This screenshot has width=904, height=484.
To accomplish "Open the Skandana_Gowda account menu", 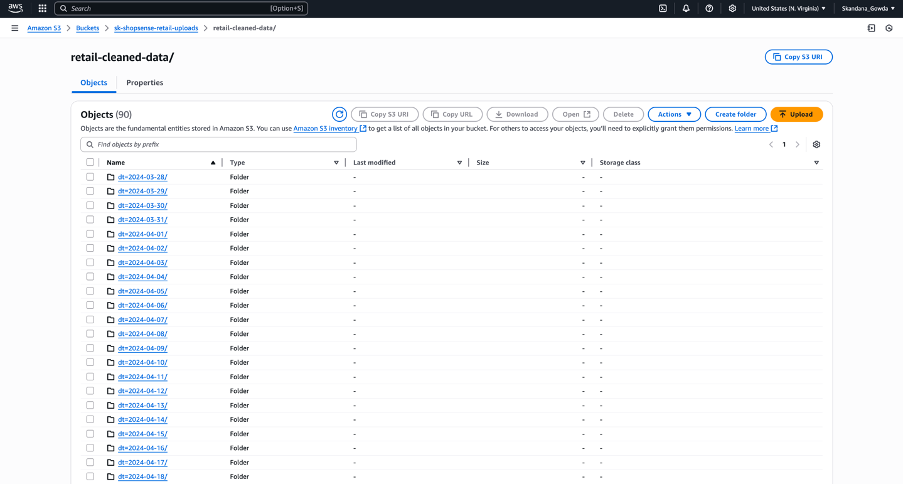I will click(x=868, y=9).
